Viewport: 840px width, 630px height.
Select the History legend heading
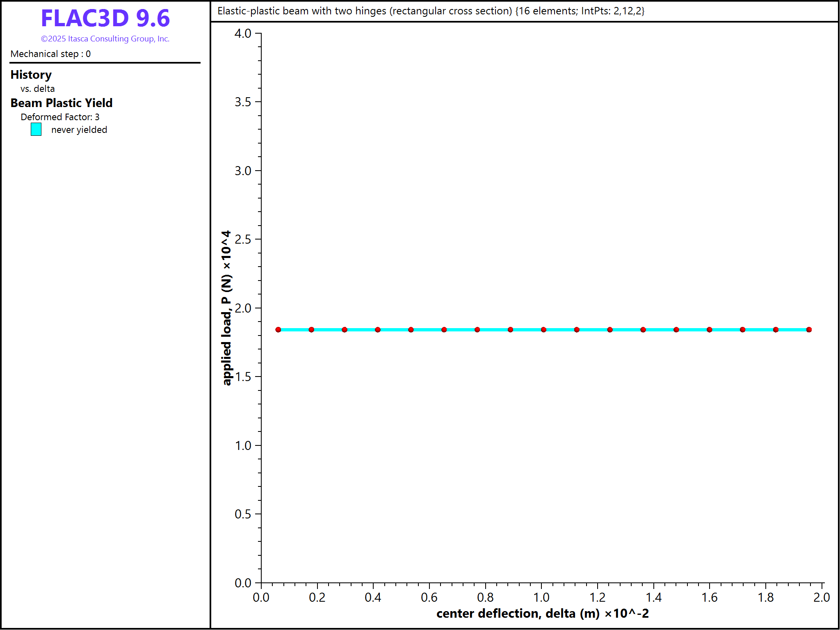(x=31, y=75)
